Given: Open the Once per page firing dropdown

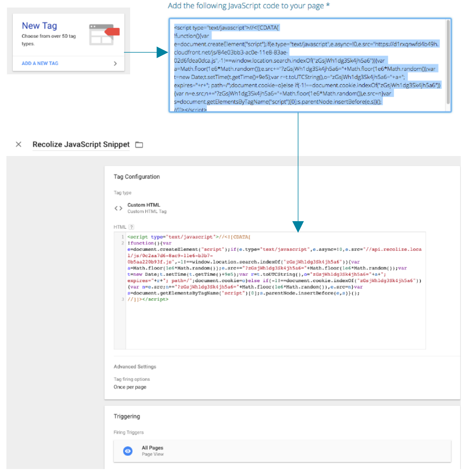Looking at the screenshot, I should (130, 387).
